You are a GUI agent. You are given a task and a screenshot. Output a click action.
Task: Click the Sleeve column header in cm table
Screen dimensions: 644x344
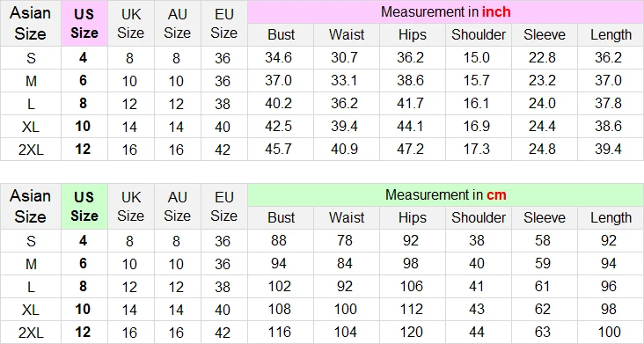tap(545, 217)
